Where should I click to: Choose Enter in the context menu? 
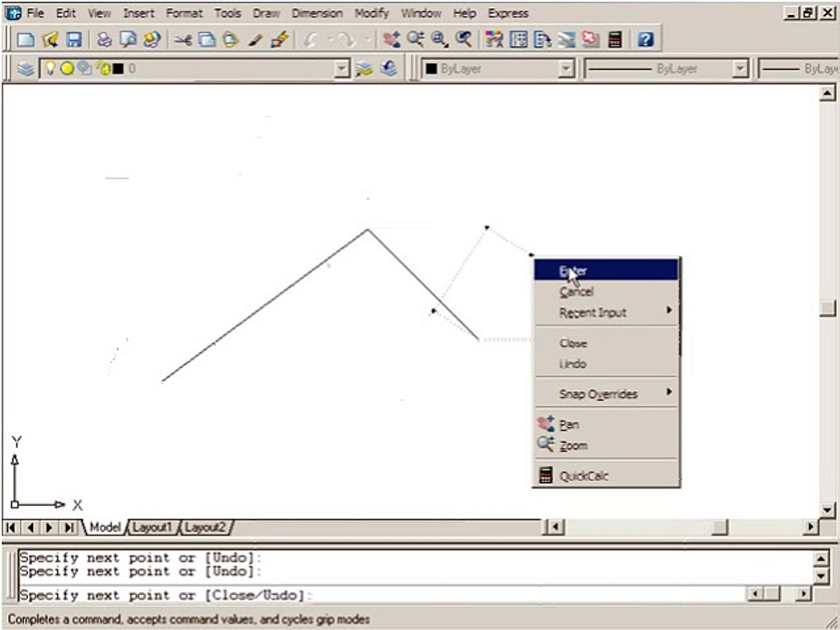606,270
